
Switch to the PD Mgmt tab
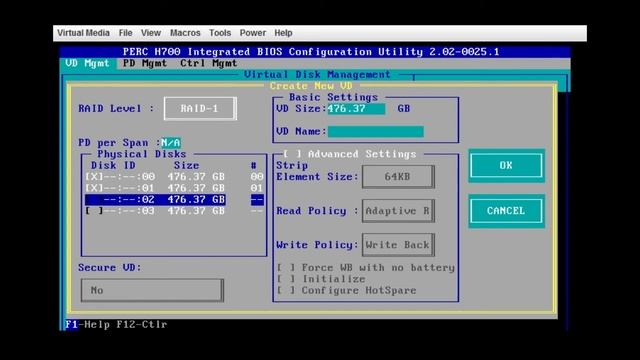click(145, 63)
